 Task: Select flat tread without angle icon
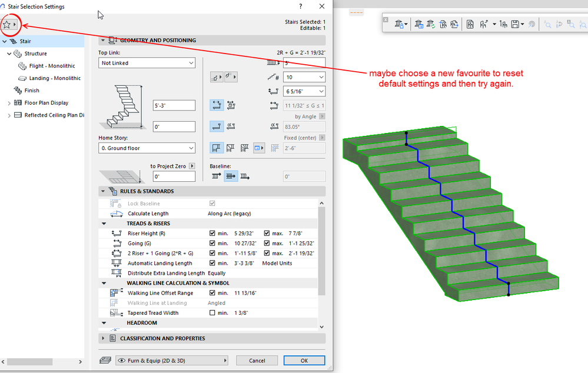217,126
